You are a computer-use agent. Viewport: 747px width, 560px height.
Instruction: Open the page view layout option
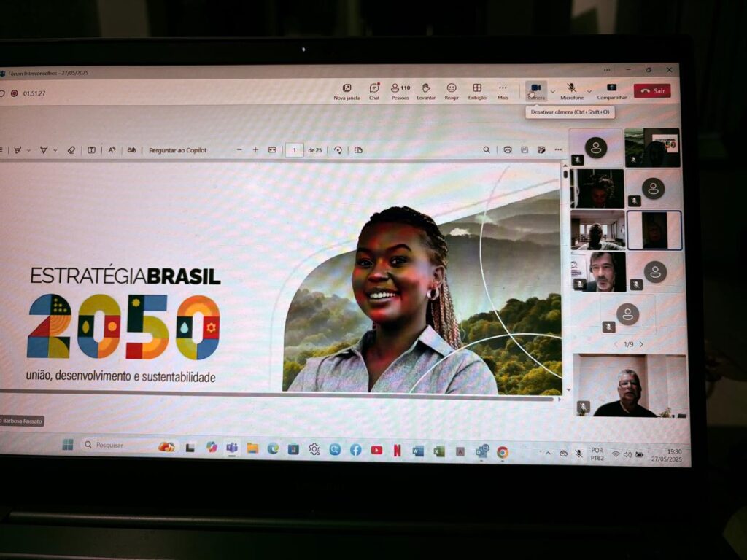358,150
